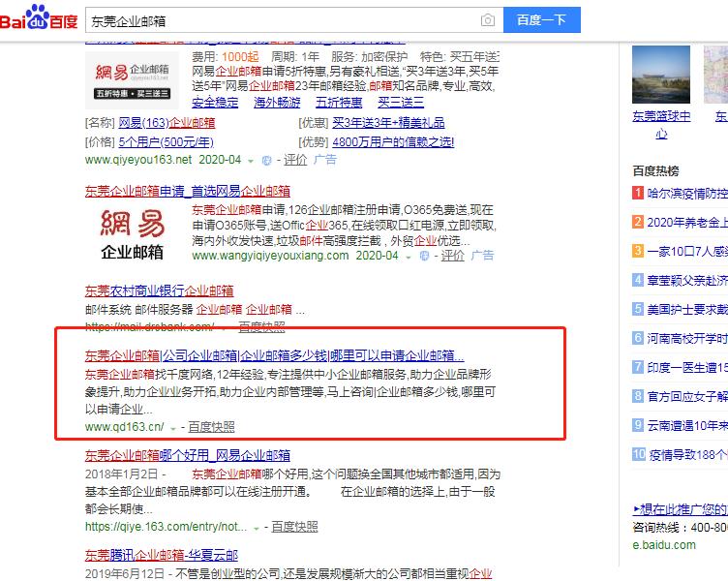Click 评价 next to wangyiqiyeyouxiang.com result
The width and height of the screenshot is (728, 581).
(x=453, y=256)
